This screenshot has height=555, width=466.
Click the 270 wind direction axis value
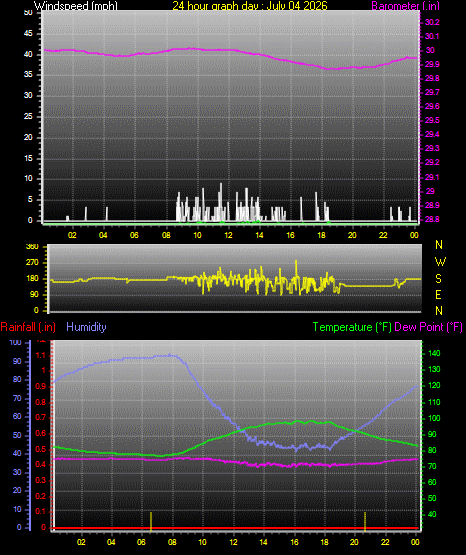tap(32, 263)
